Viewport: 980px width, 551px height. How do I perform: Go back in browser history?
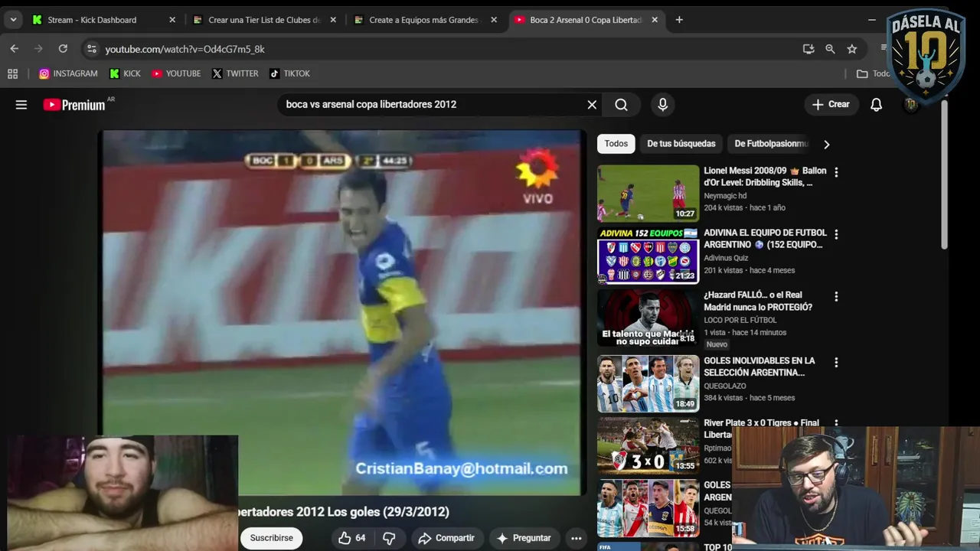pyautogui.click(x=14, y=49)
